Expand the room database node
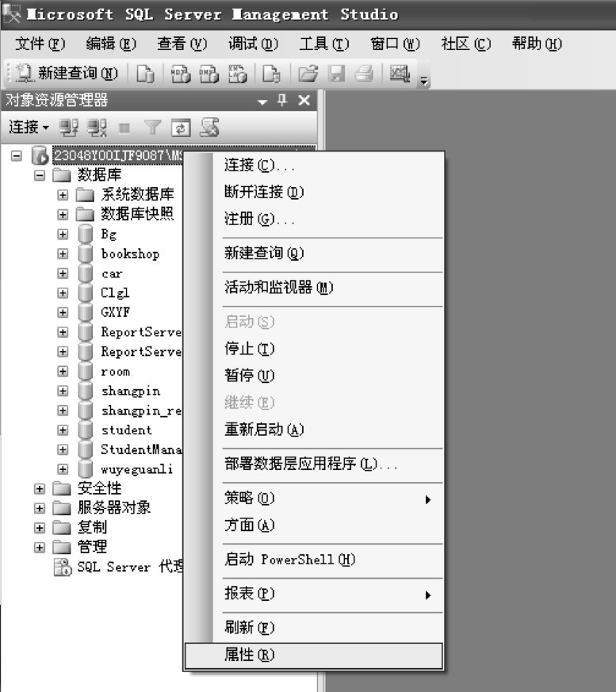616x692 pixels. pyautogui.click(x=63, y=372)
